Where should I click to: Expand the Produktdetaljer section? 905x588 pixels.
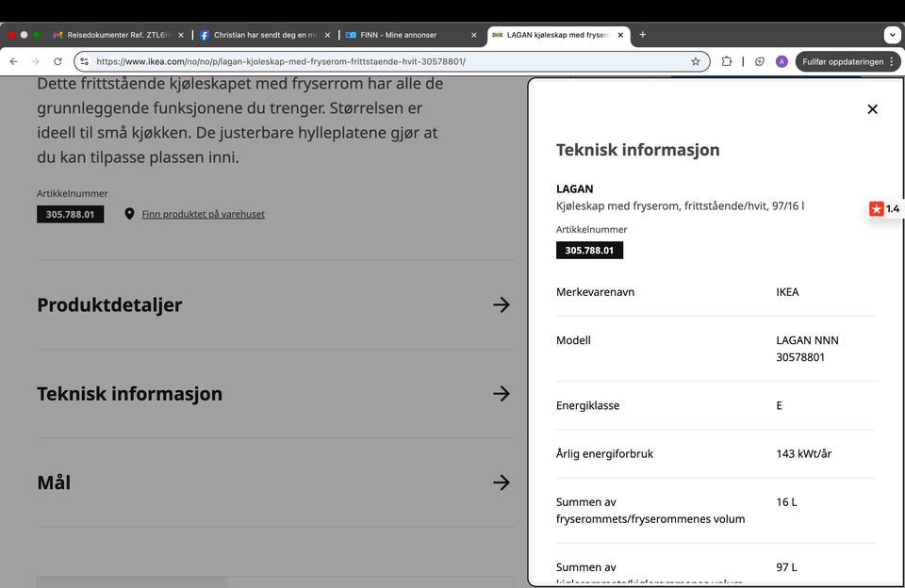pos(273,304)
